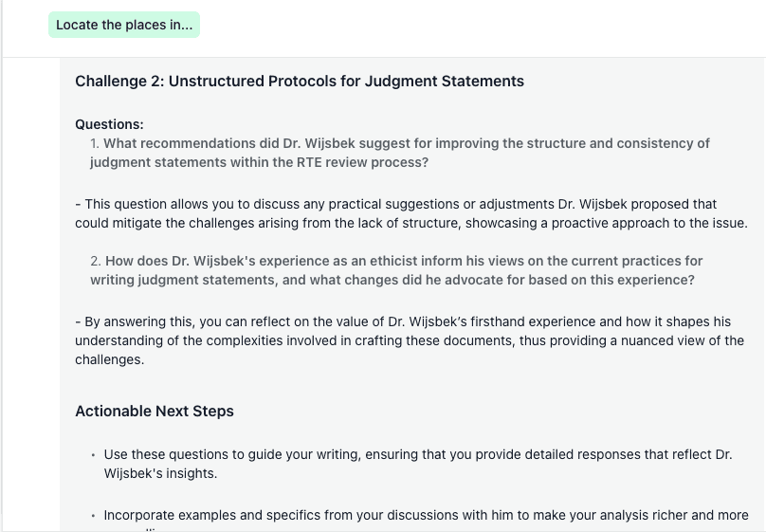Select the Challenge 2 Unstructured Protocols heading
This screenshot has height=532, width=766.
tap(300, 82)
